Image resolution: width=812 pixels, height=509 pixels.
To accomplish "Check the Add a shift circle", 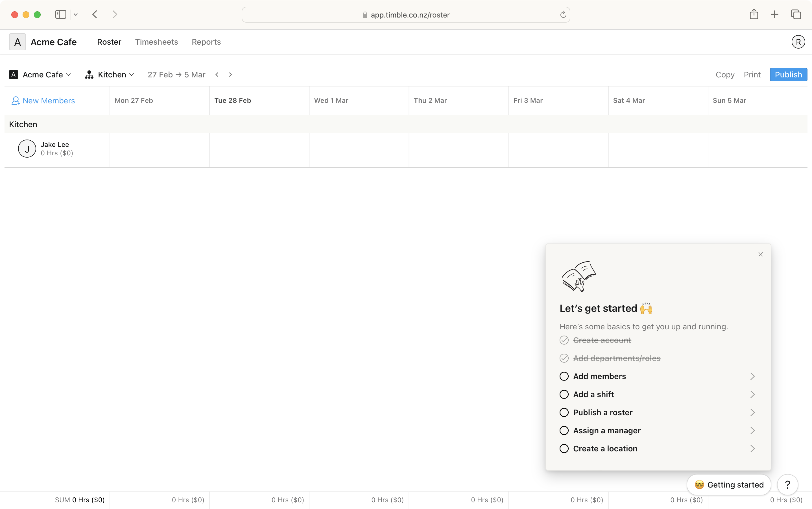I will (564, 394).
